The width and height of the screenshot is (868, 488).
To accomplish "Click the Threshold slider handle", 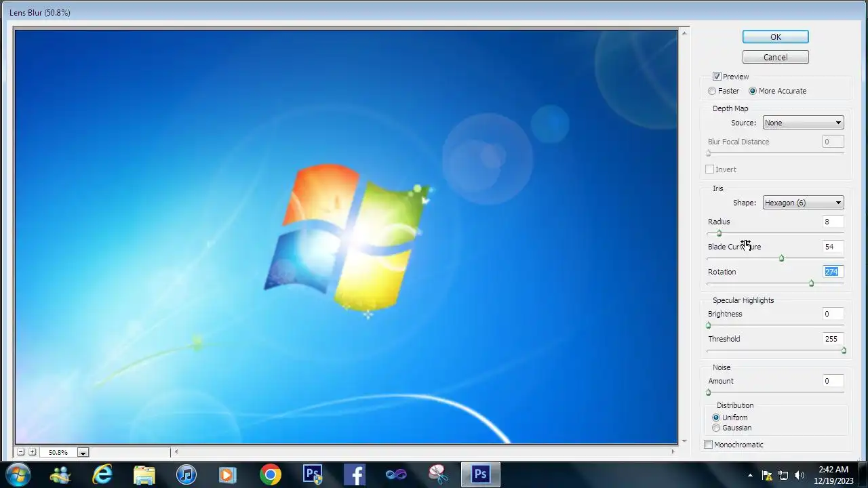I will (844, 350).
